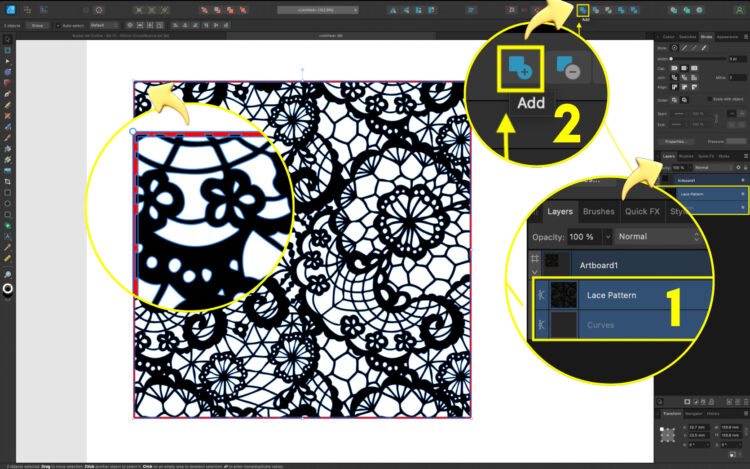The width and height of the screenshot is (750, 469).
Task: Select the Crop tool in the left toolbar
Action: [7, 180]
